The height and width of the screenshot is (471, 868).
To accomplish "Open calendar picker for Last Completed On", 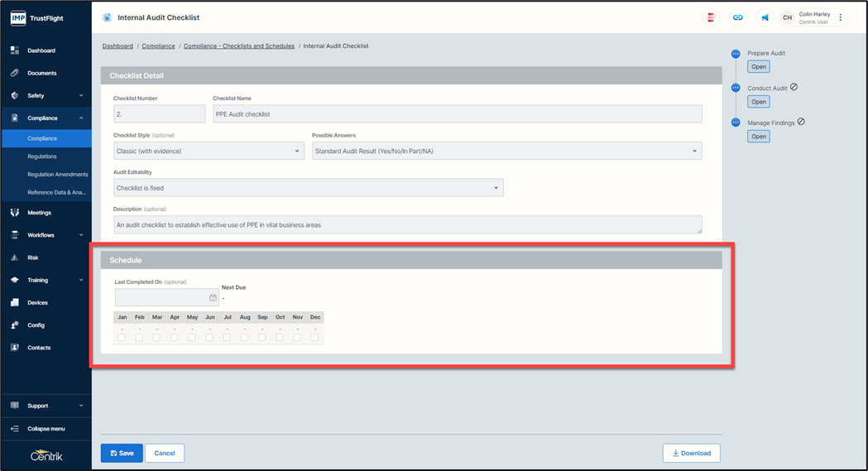I will point(213,298).
